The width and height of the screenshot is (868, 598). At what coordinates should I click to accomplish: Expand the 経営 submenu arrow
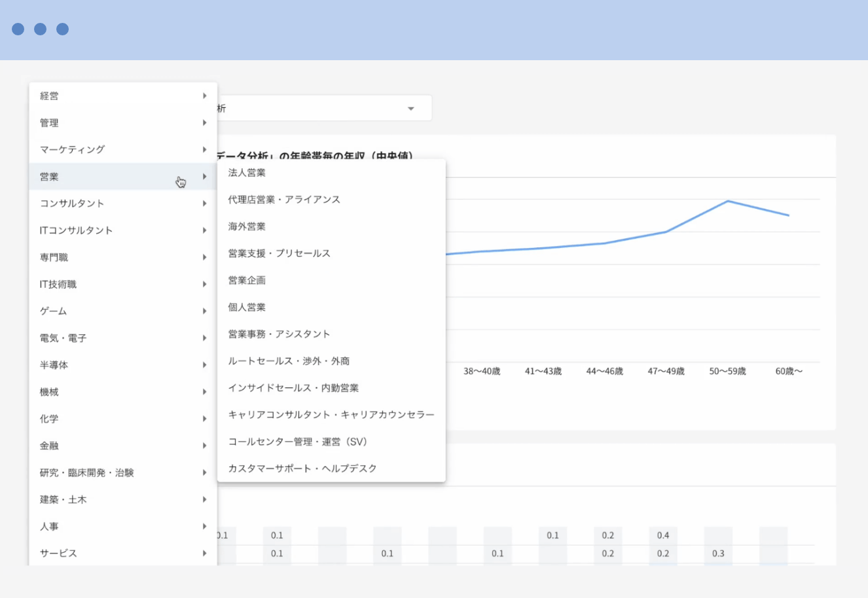pos(204,96)
